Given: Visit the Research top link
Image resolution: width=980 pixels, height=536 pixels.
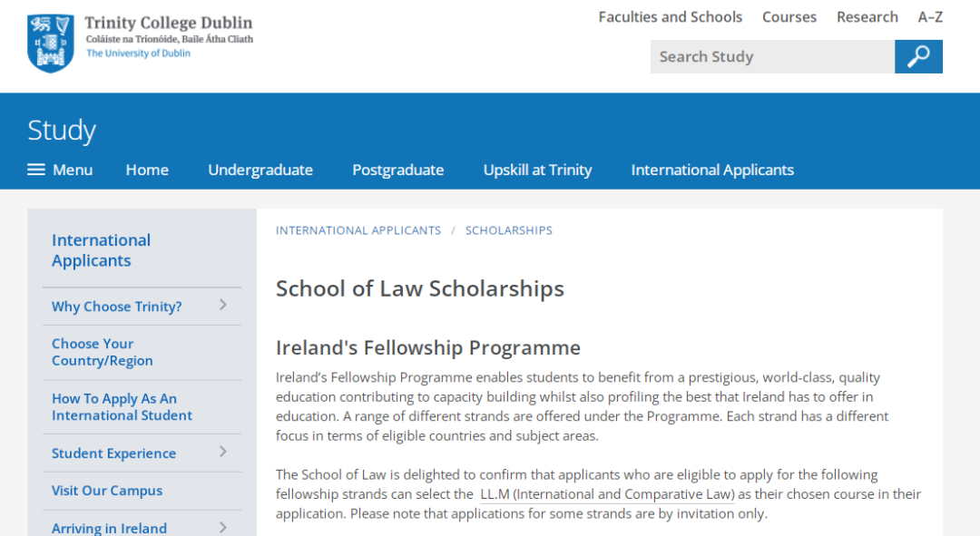Looking at the screenshot, I should (x=867, y=17).
